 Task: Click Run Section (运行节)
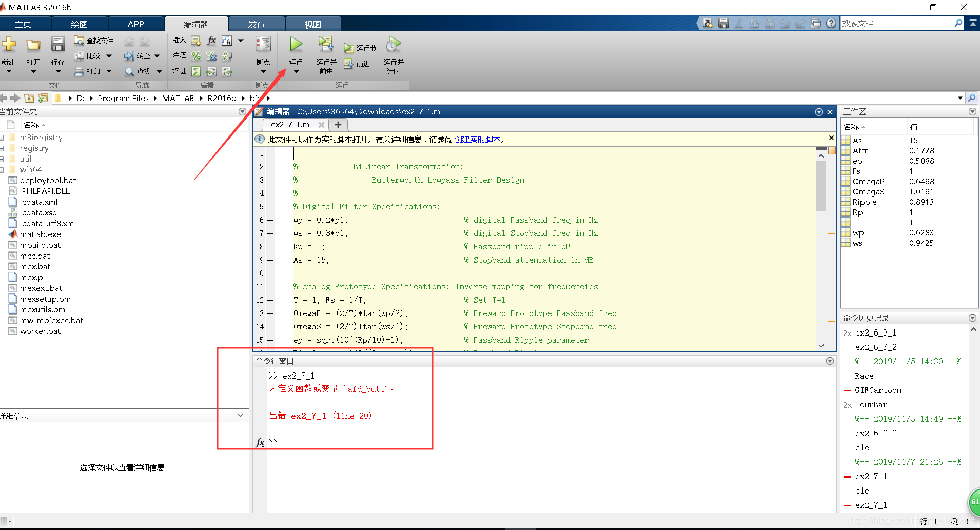[360, 48]
